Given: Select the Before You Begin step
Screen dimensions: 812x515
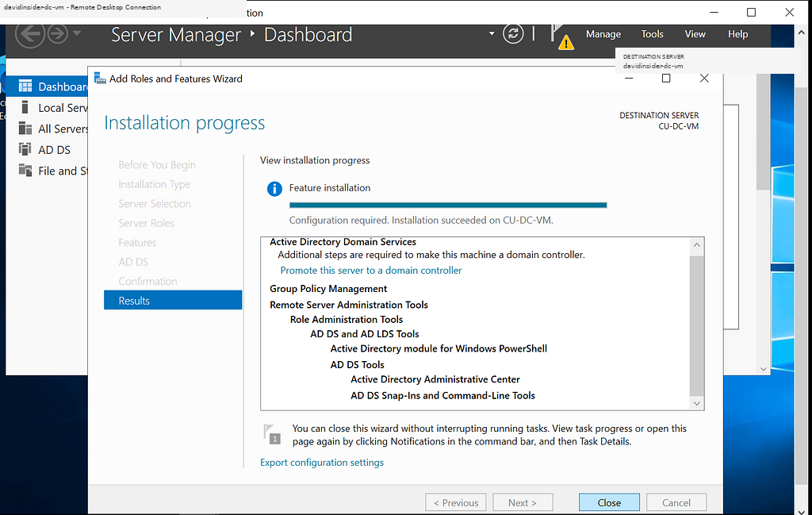Looking at the screenshot, I should pos(157,165).
